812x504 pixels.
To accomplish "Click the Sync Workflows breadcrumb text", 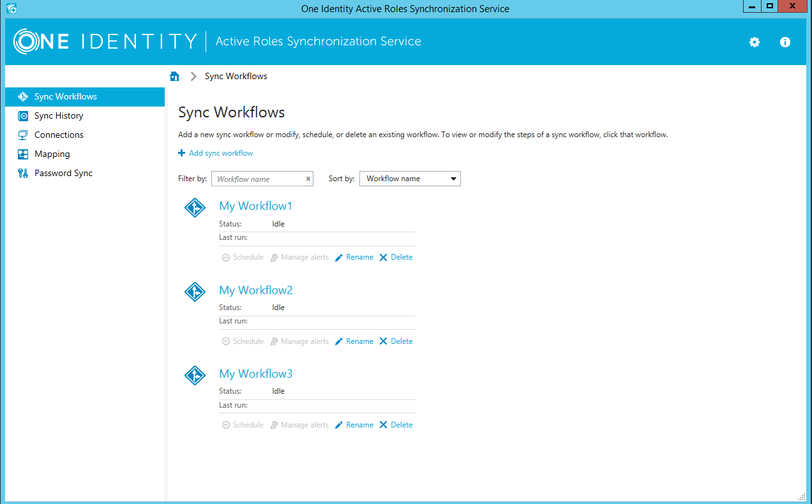I will [x=236, y=76].
